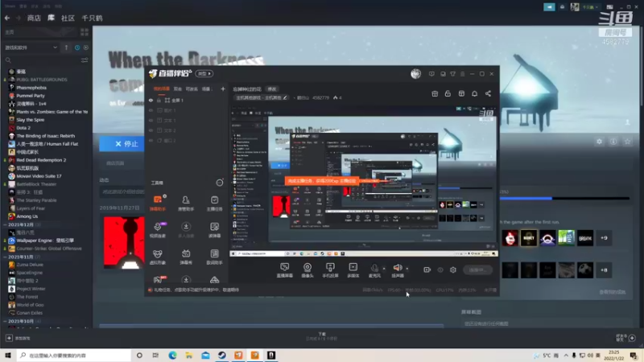Screen dimensions: 644x362
Task: Toggle Steam recent-activity clock sort filter
Action: [77, 47]
